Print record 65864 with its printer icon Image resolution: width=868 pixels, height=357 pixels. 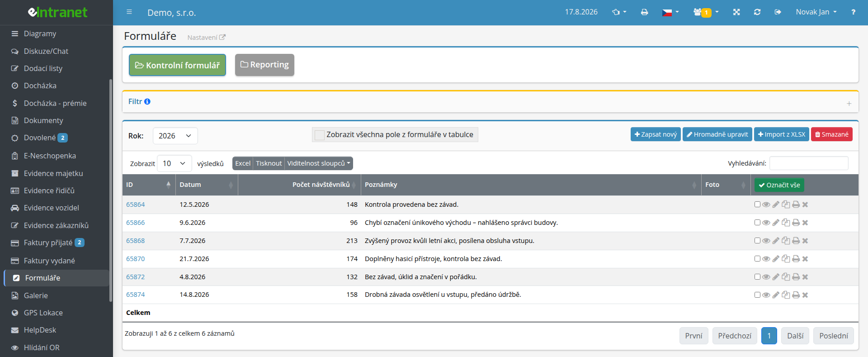(x=796, y=205)
